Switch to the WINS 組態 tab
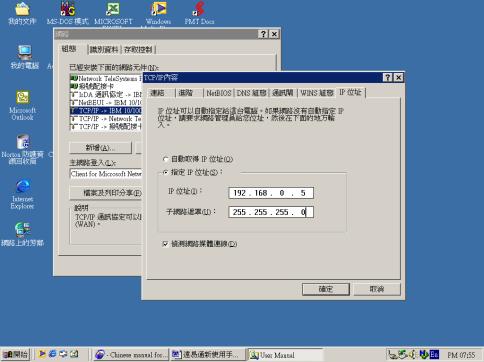This screenshot has width=484, height=362. click(317, 93)
